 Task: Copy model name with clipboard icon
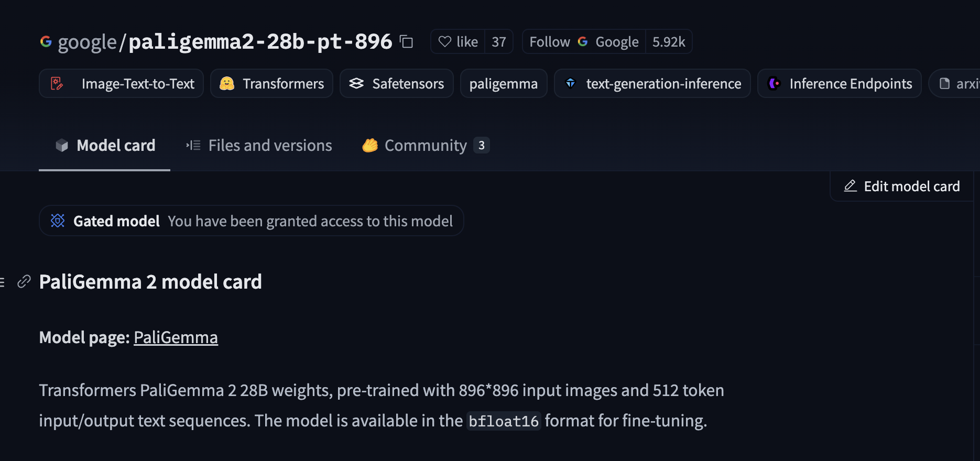point(406,41)
